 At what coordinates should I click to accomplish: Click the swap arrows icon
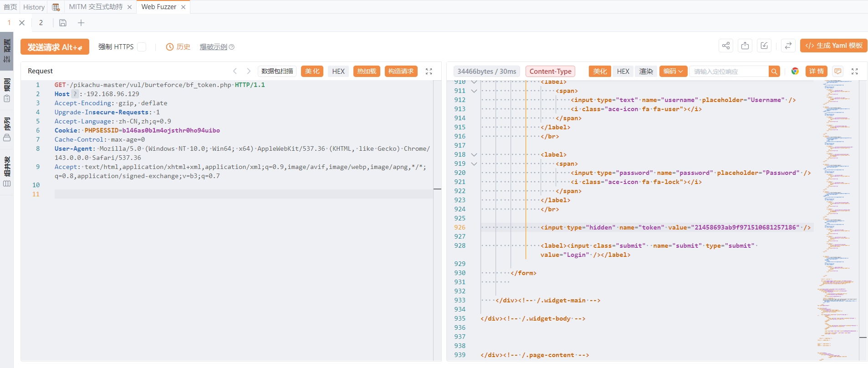[788, 46]
